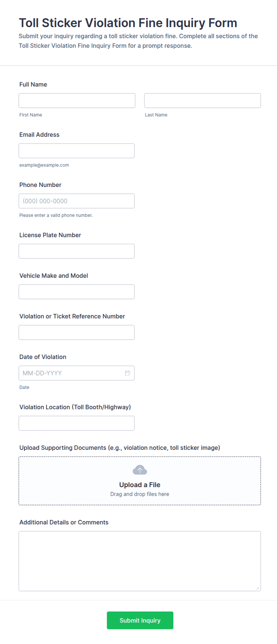Click the Additional Details or Comments textarea
Image resolution: width=277 pixels, height=644 pixels.
click(x=140, y=561)
